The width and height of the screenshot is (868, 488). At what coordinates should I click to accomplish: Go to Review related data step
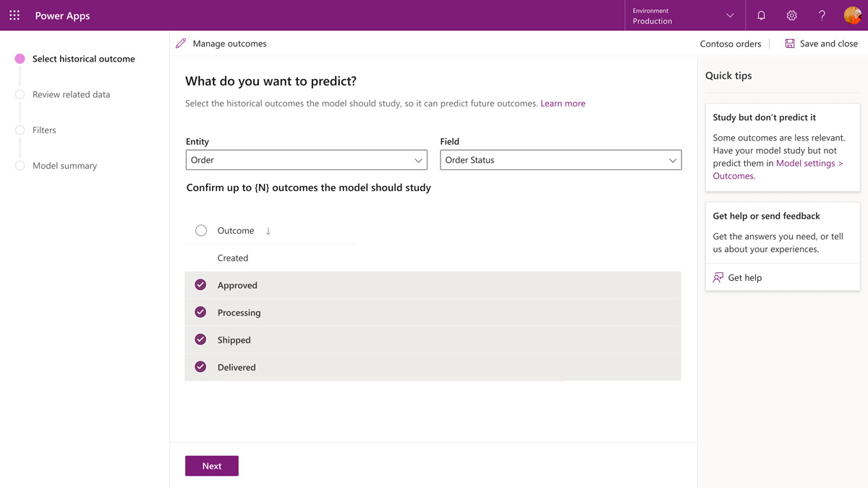pyautogui.click(x=71, y=94)
